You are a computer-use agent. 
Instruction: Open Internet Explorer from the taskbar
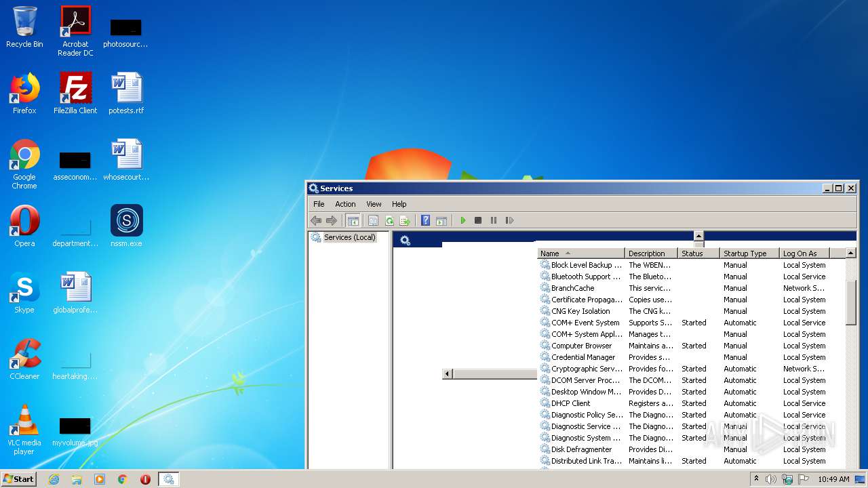point(54,479)
